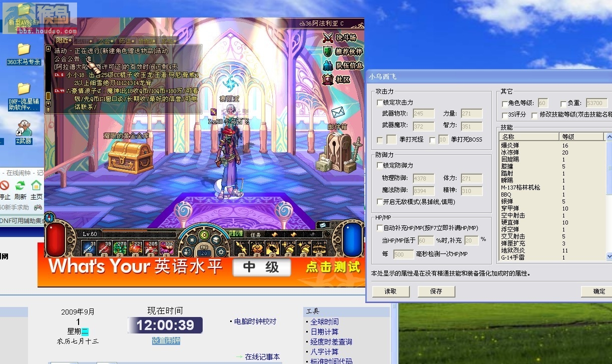Select the DNF-流星辅助软件 desktop folder

(x=24, y=96)
